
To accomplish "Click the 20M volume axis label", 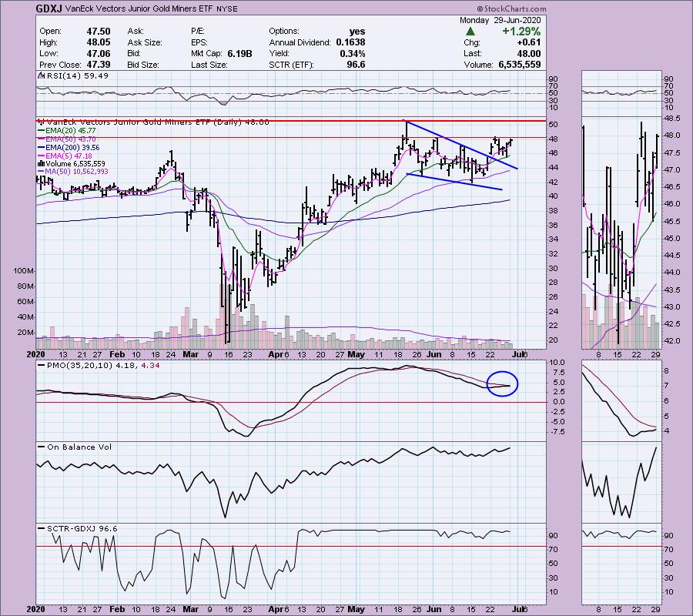I will [x=25, y=333].
